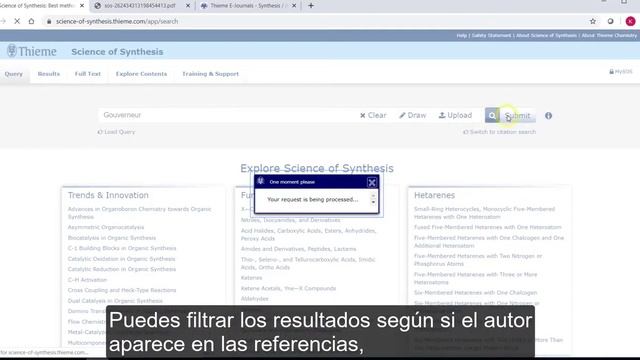
Task: Open the Draw structure editor
Action: click(413, 116)
